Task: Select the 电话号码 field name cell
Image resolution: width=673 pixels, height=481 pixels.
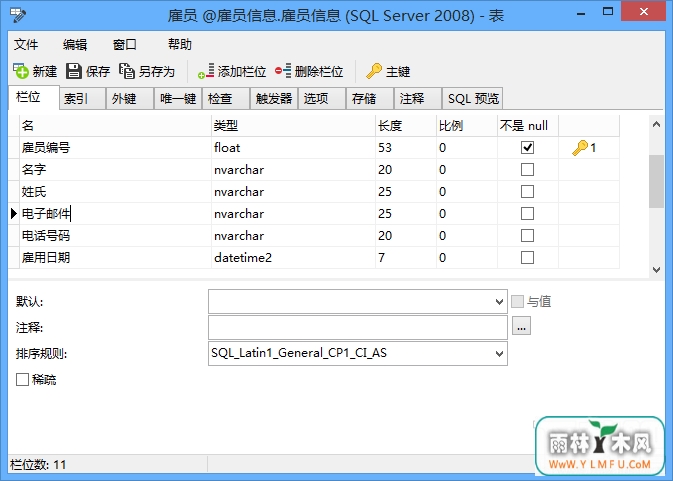Action: pyautogui.click(x=115, y=235)
